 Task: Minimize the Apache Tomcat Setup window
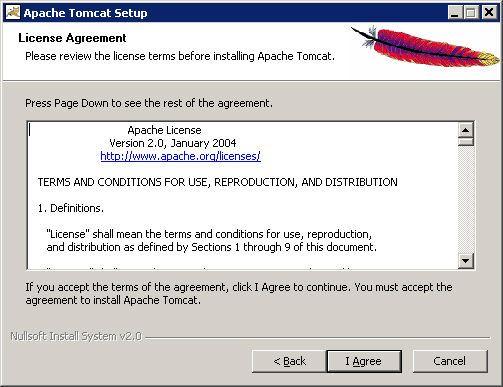[454, 13]
